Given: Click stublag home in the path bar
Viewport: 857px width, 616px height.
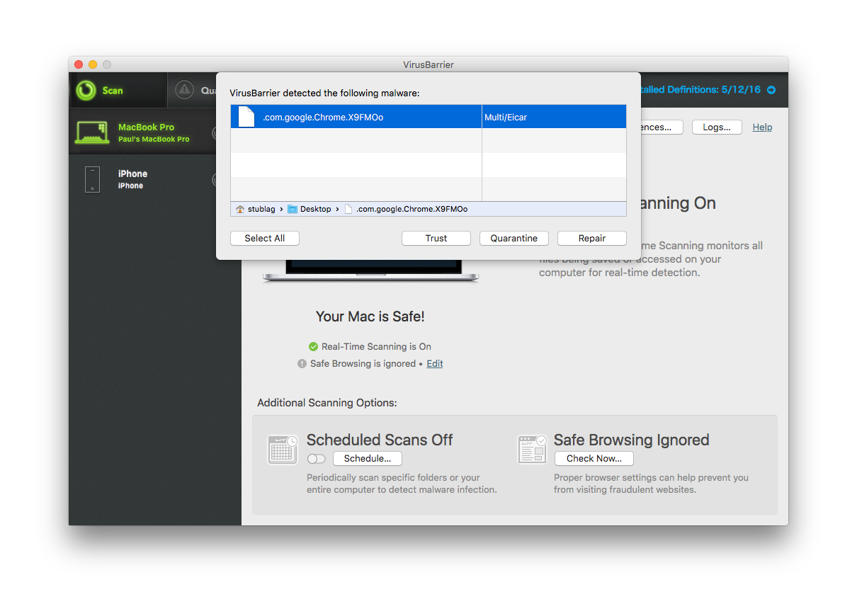Looking at the screenshot, I should 256,209.
